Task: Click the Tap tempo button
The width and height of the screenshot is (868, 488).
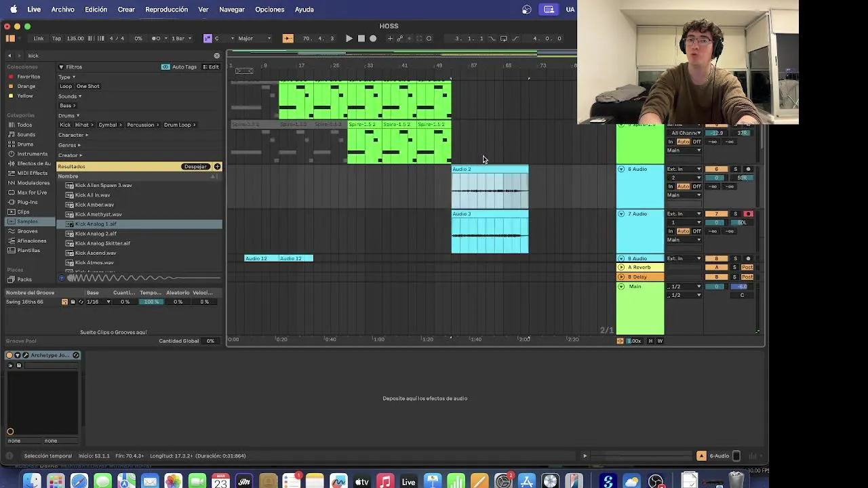Action: pos(56,39)
